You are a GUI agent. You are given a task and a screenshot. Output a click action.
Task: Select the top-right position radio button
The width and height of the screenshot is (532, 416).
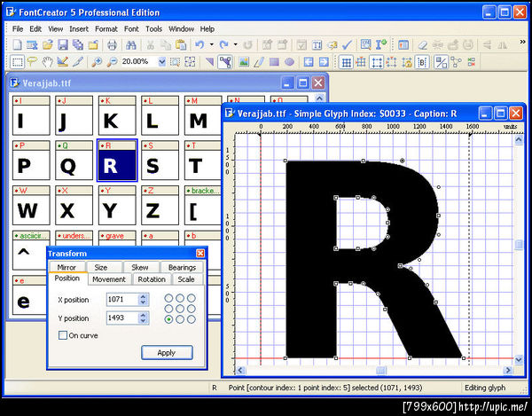coord(192,298)
